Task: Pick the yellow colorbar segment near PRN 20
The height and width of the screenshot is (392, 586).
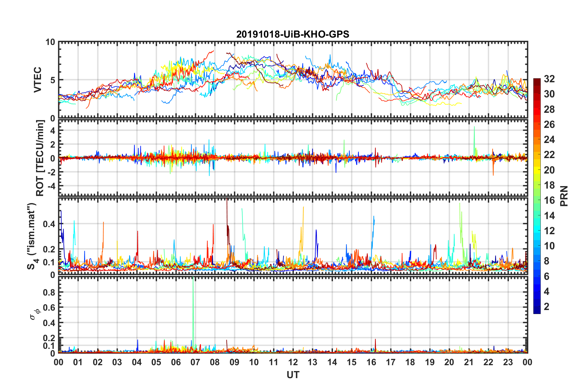Action: pos(537,170)
